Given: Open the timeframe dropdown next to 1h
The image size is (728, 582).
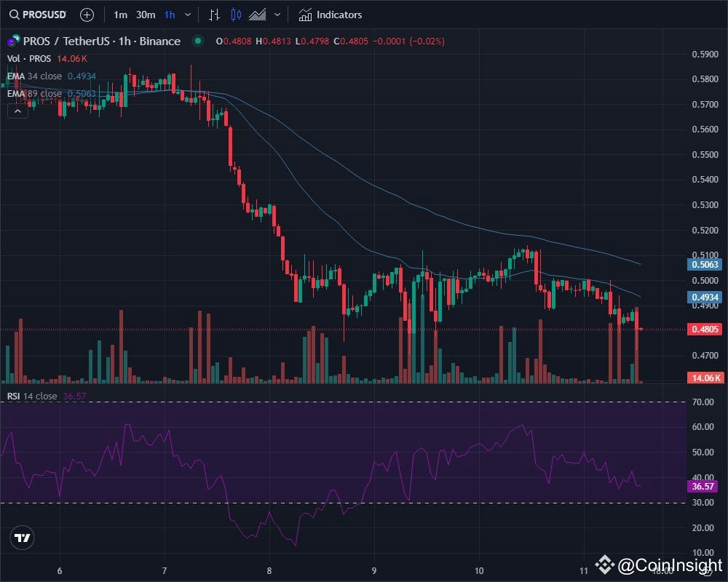Looking at the screenshot, I should tap(187, 15).
